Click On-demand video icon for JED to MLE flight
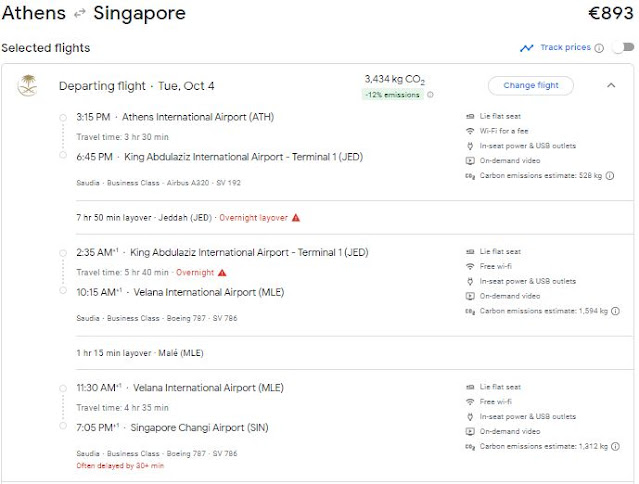 (470, 296)
